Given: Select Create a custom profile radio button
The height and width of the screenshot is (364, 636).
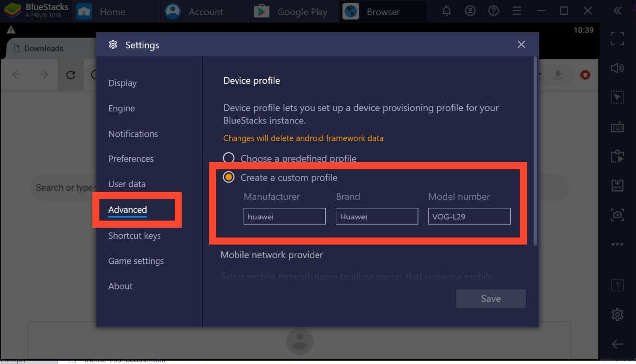Looking at the screenshot, I should [x=228, y=177].
